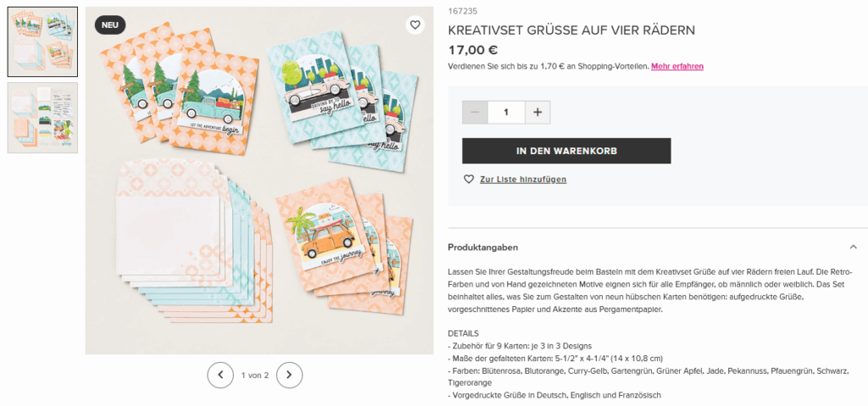Click the Produktangaben heading text

[x=482, y=247]
